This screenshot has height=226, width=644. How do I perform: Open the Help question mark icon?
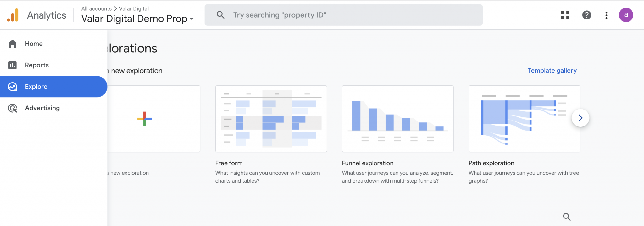(586, 15)
